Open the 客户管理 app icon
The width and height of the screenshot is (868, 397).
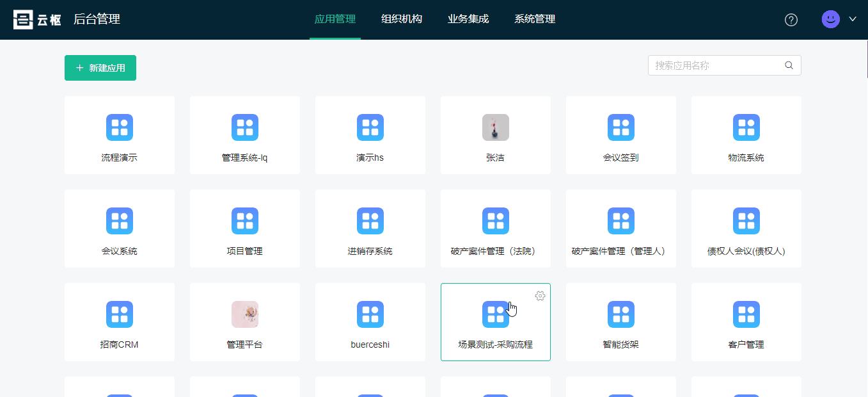[x=746, y=314]
